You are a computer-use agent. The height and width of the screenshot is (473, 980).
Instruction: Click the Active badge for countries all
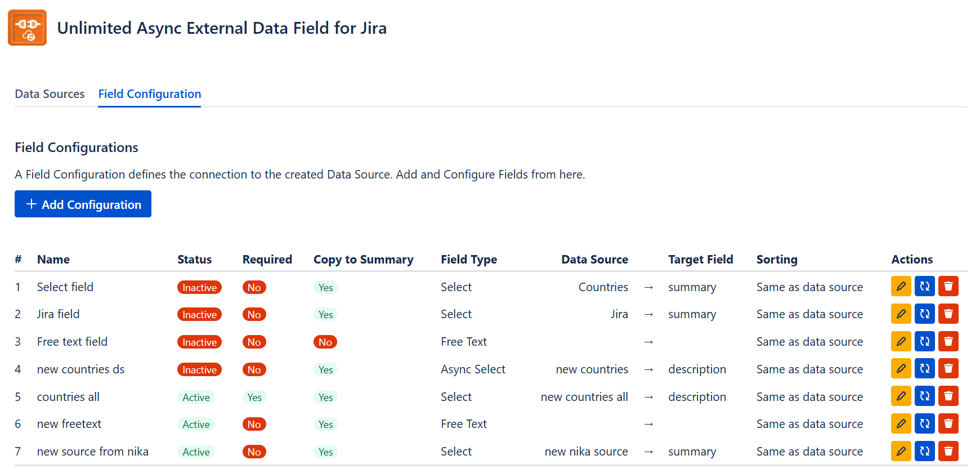(x=196, y=397)
